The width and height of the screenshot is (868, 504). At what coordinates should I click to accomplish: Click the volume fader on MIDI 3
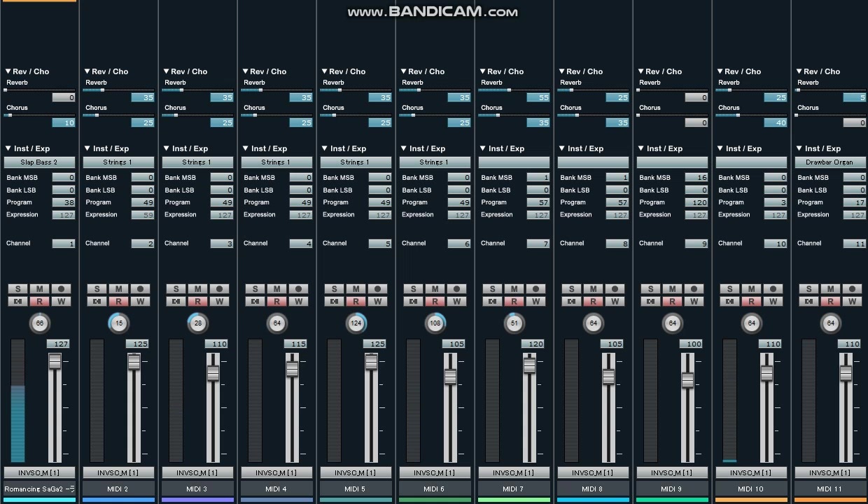pos(213,373)
